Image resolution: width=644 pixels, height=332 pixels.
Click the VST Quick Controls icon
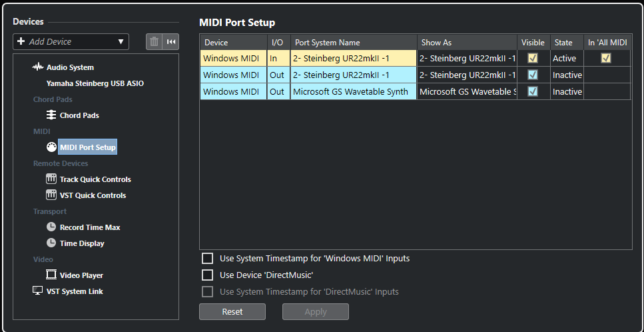(x=51, y=195)
